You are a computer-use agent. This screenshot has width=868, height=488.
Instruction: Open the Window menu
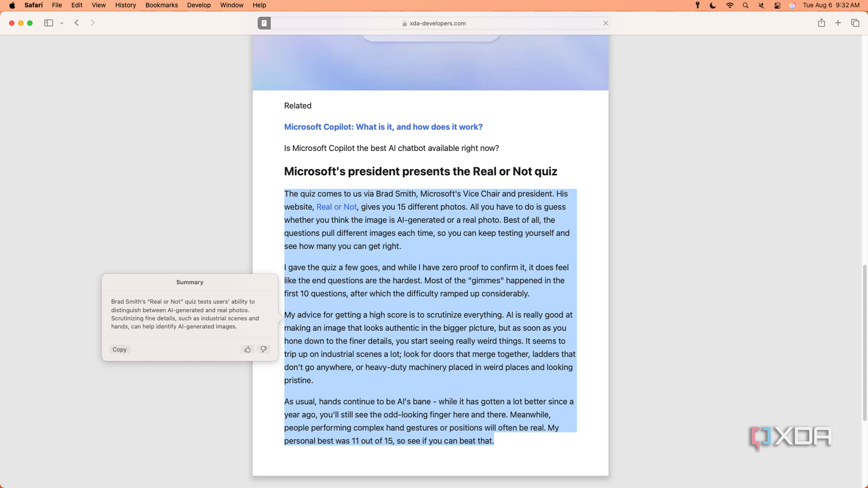coord(231,5)
